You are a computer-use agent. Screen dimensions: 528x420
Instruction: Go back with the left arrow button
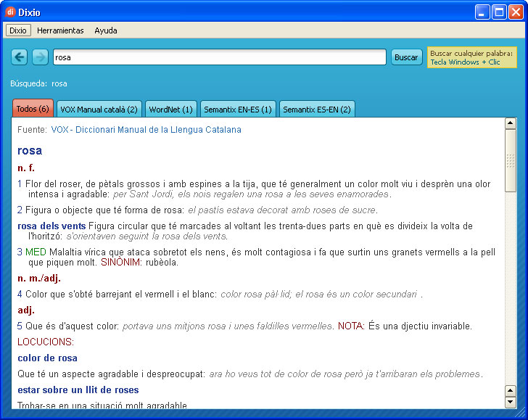tap(19, 57)
